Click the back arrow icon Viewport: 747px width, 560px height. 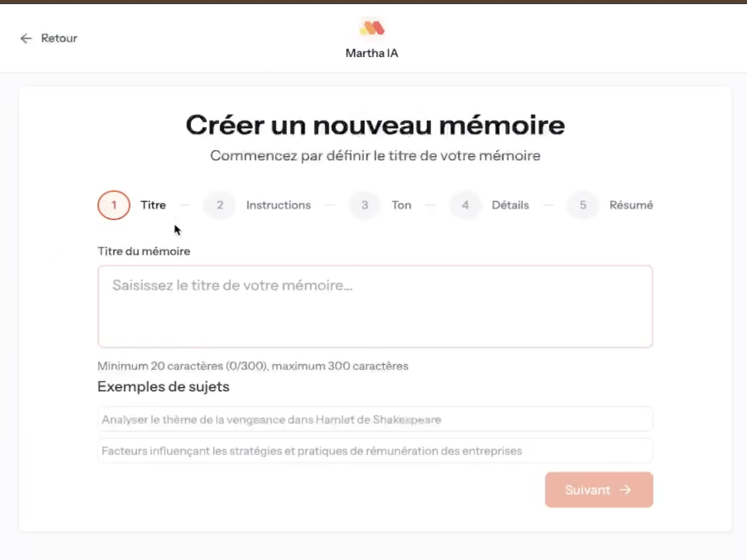coord(26,38)
